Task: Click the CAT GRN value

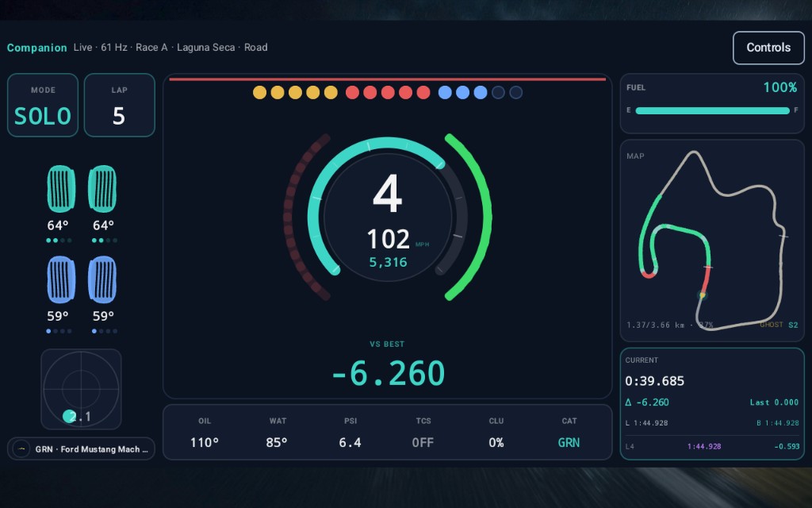Action: click(x=569, y=443)
